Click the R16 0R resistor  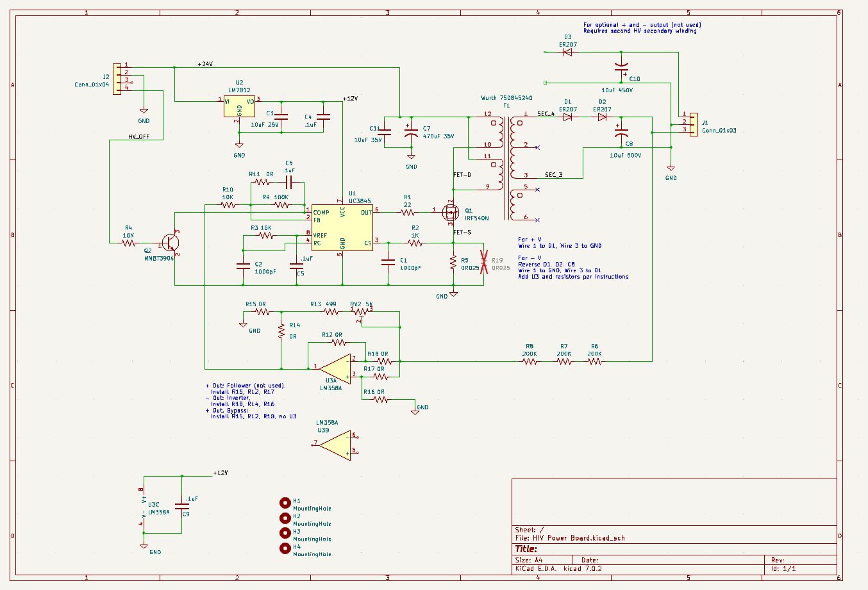381,400
